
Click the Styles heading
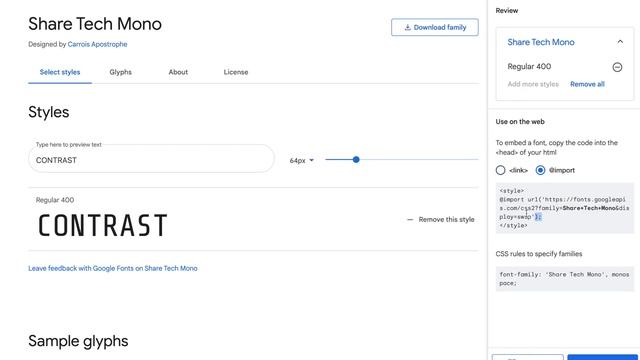click(49, 112)
